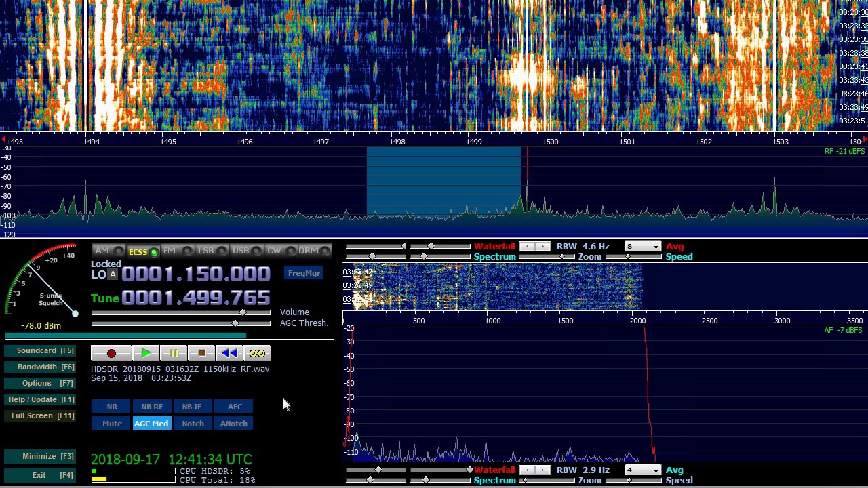Click the AF Speed slider handle

[629, 481]
